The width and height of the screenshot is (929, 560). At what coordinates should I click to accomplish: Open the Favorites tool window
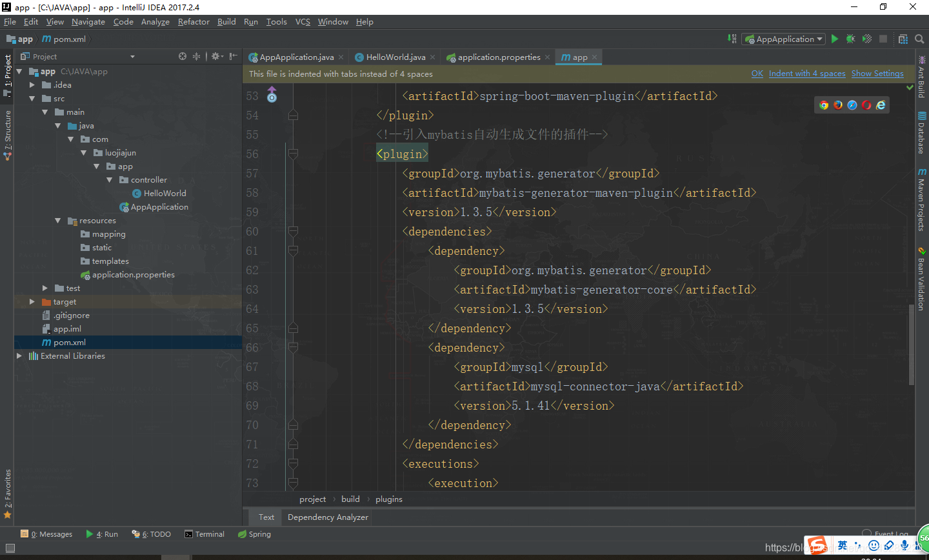click(x=8, y=494)
